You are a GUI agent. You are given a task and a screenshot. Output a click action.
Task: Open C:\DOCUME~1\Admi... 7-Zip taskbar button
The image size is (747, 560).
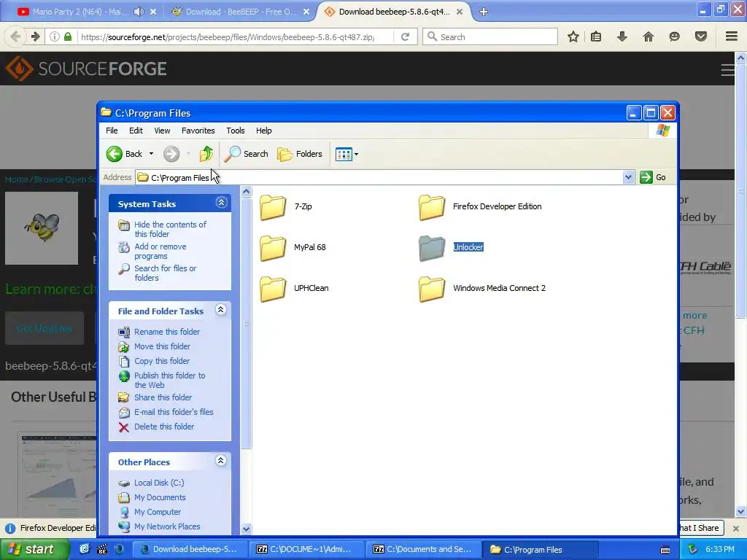click(x=307, y=550)
